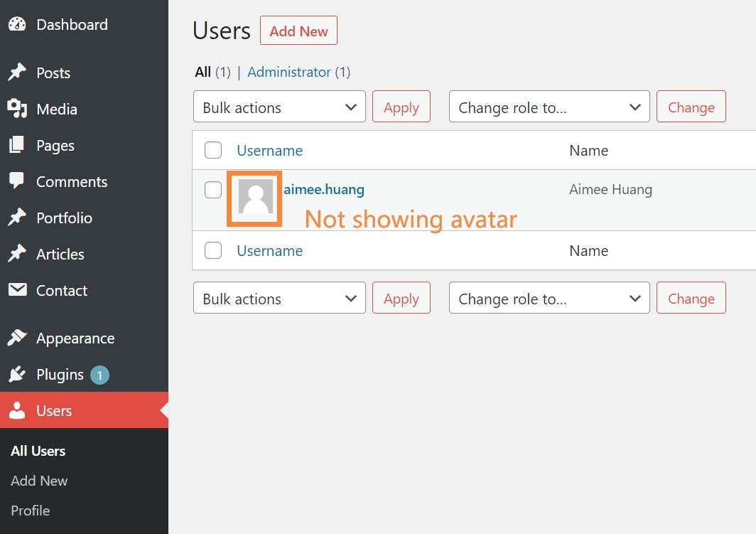Click the Contact envelope icon
This screenshot has width=756, height=534.
[17, 290]
